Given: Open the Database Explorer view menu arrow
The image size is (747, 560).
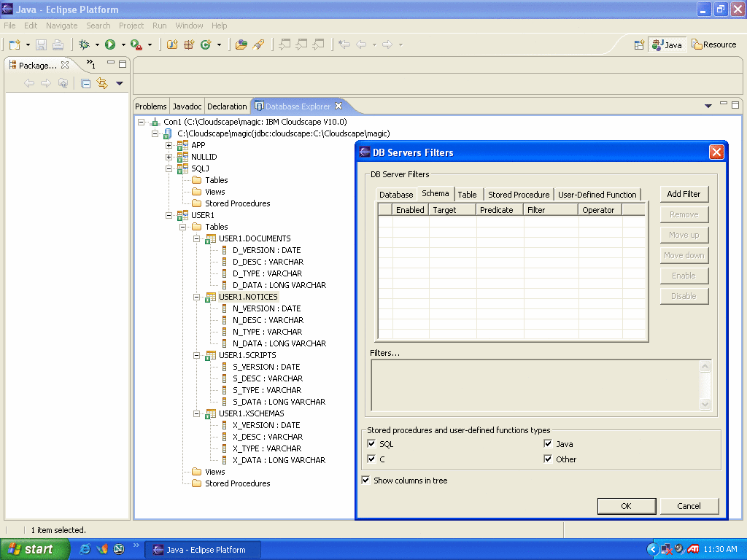Looking at the screenshot, I should pos(708,106).
